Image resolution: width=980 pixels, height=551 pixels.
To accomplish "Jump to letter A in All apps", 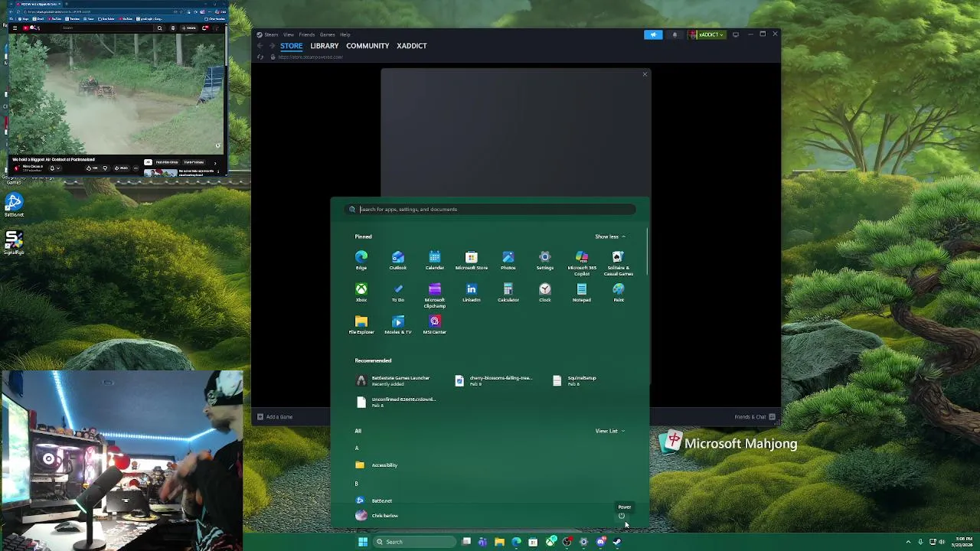I will [x=357, y=448].
